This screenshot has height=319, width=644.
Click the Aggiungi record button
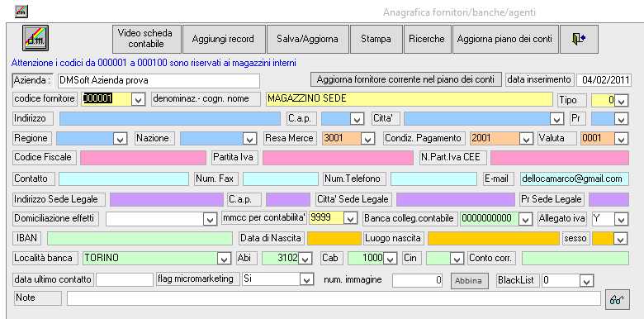click(x=224, y=39)
